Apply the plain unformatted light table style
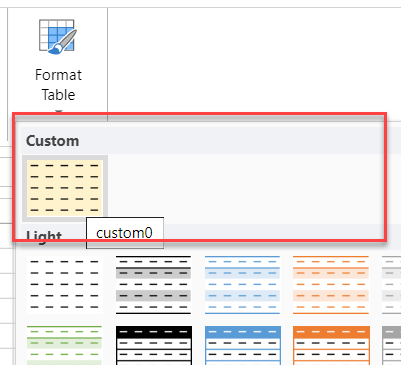Screen dimensions: 401x365 [x=65, y=285]
